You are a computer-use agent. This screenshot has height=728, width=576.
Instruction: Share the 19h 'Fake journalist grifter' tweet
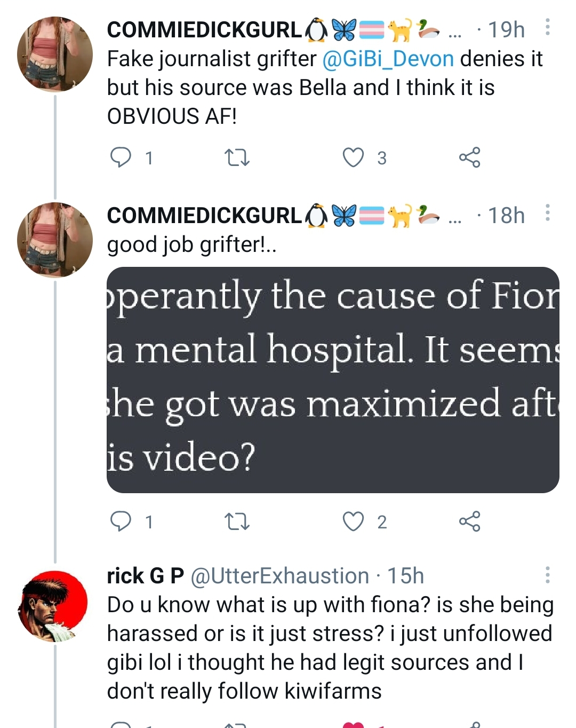469,157
